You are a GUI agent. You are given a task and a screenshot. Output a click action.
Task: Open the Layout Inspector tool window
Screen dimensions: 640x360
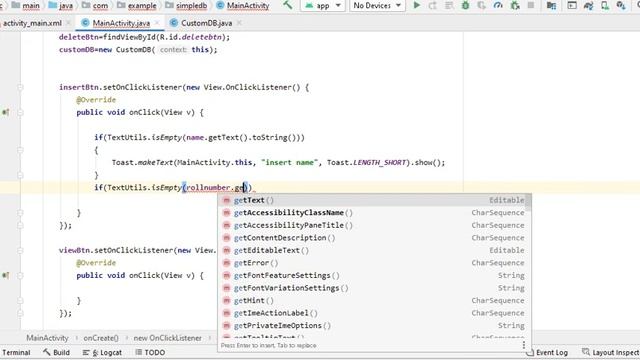click(x=610, y=352)
